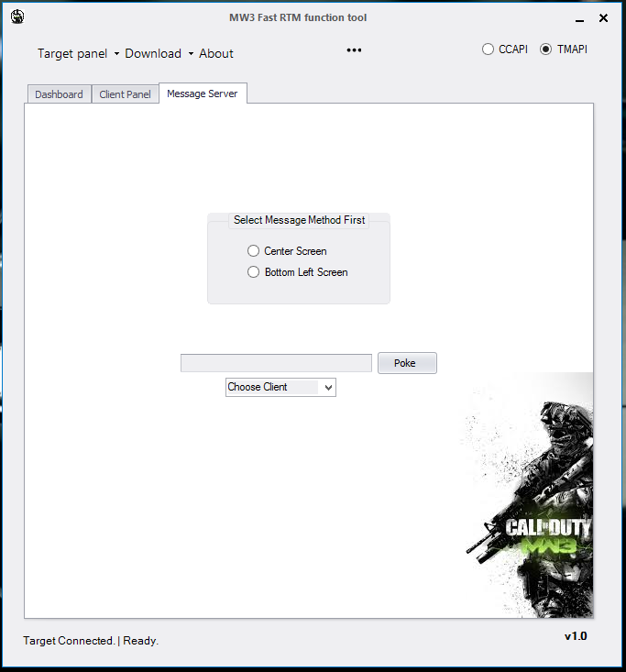Switch to the Client Panel tab
This screenshot has width=626, height=672.
point(126,94)
